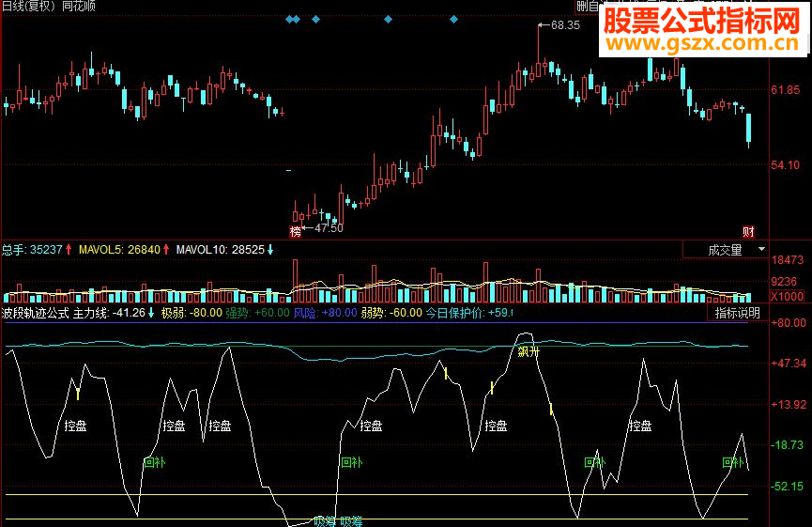Click the 飘升 signal label on indicator
The width and height of the screenshot is (812, 527).
(x=529, y=352)
